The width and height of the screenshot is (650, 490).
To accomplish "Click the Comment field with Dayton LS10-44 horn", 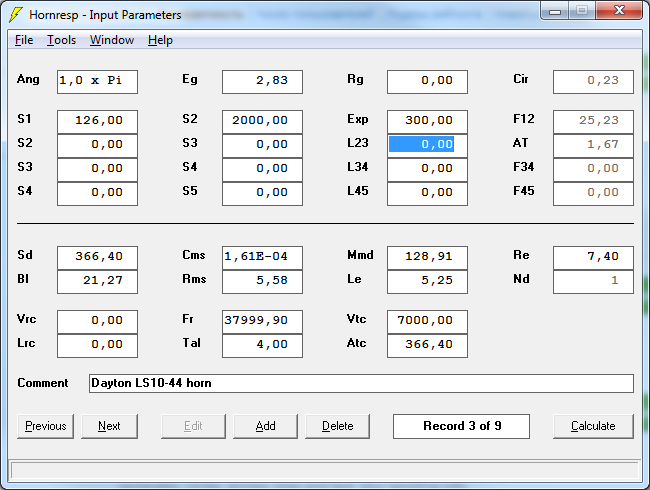I will [x=361, y=383].
